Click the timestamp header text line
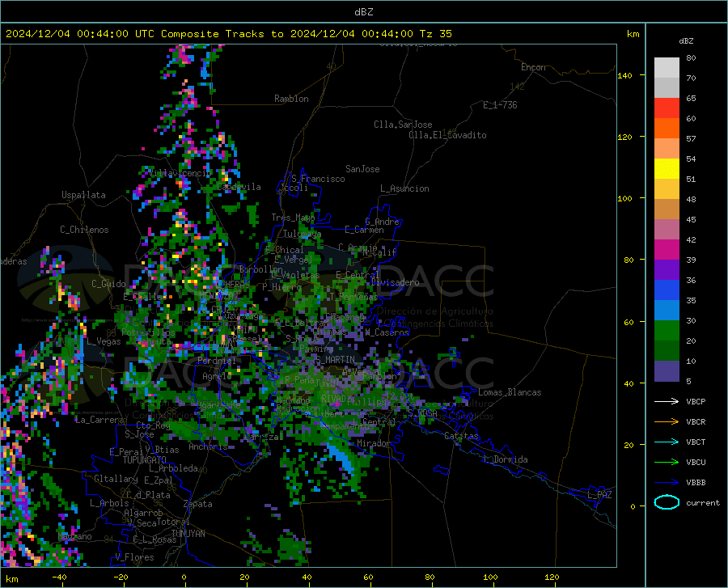The height and width of the screenshot is (588, 728). tap(228, 34)
